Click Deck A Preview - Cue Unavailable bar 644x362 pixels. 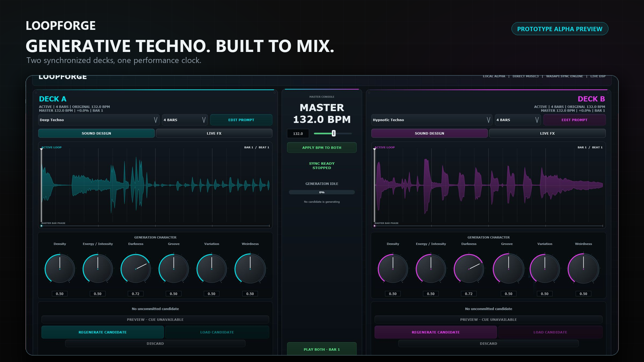click(x=155, y=320)
